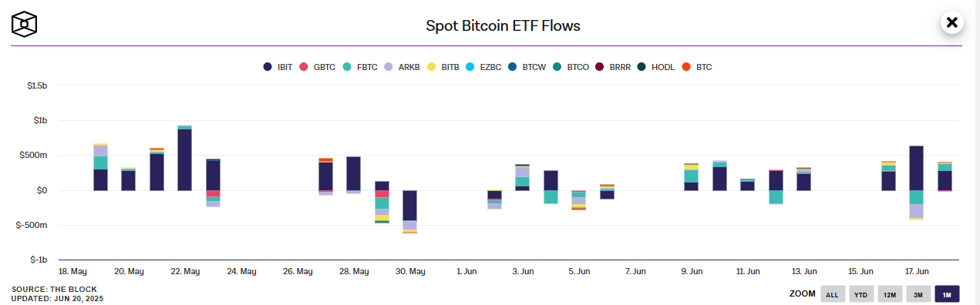Switch zoom to 12M
This screenshot has width=980, height=305.
click(889, 294)
